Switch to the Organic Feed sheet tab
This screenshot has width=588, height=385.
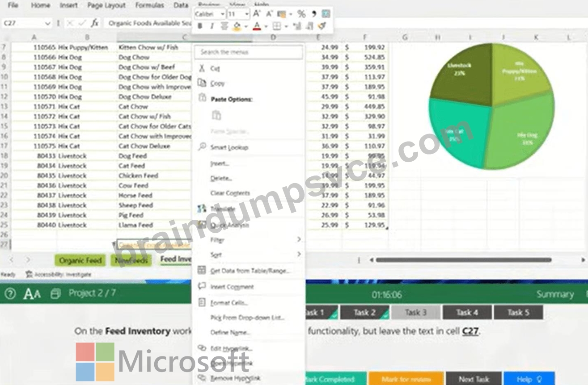[x=80, y=260]
